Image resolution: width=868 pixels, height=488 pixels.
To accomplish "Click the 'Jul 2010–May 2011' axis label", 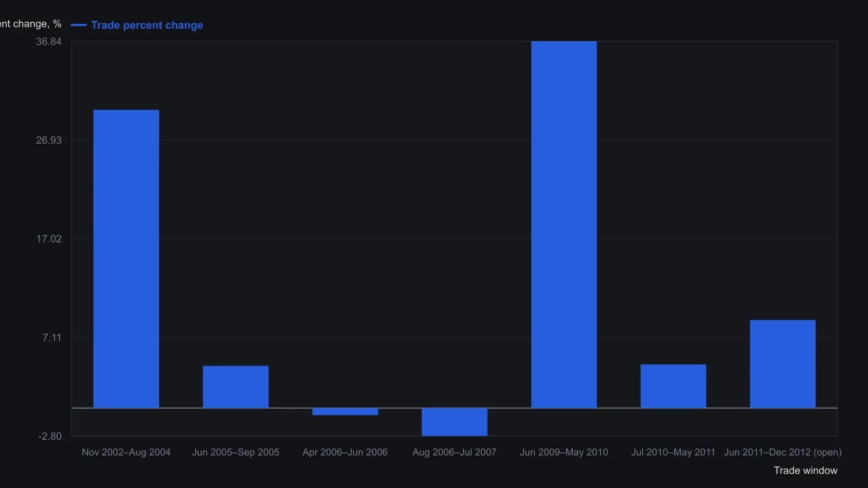I will click(x=673, y=452).
